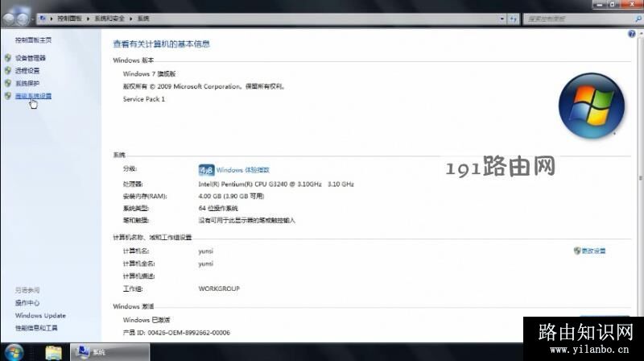Open Performance Information and Tools link
Image resolution: width=644 pixels, height=361 pixels.
(36, 328)
